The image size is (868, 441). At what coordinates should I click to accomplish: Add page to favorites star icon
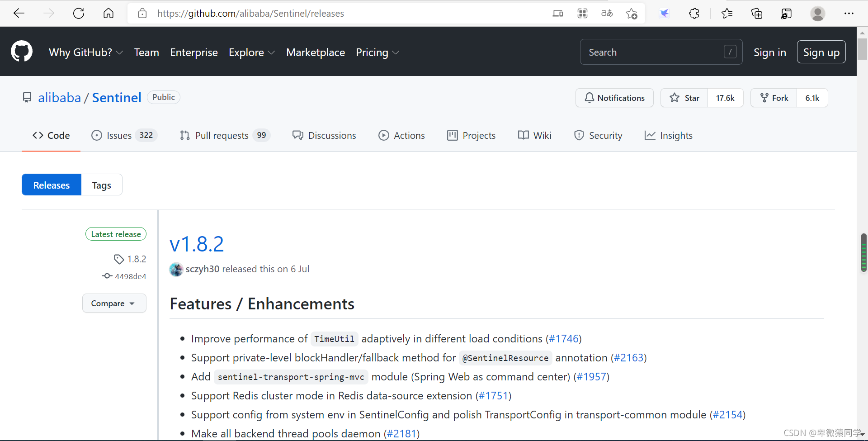632,14
